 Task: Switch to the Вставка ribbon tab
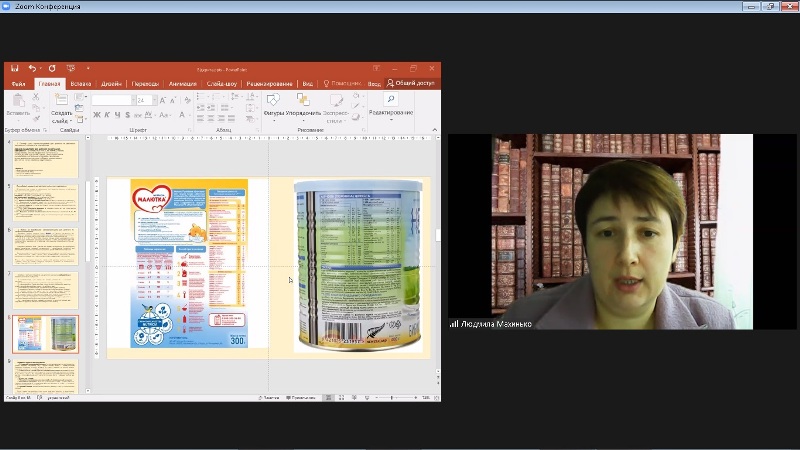click(81, 84)
